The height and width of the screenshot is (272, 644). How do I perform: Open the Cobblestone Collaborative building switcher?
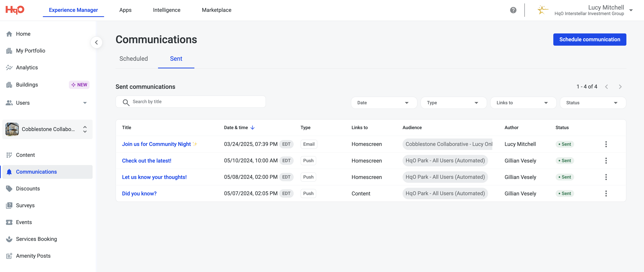[x=47, y=129]
